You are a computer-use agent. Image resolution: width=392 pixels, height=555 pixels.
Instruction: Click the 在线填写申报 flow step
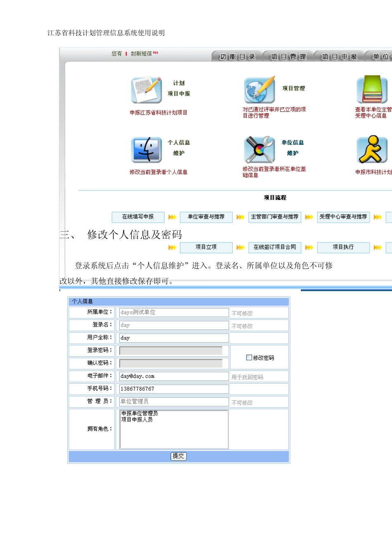(138, 217)
